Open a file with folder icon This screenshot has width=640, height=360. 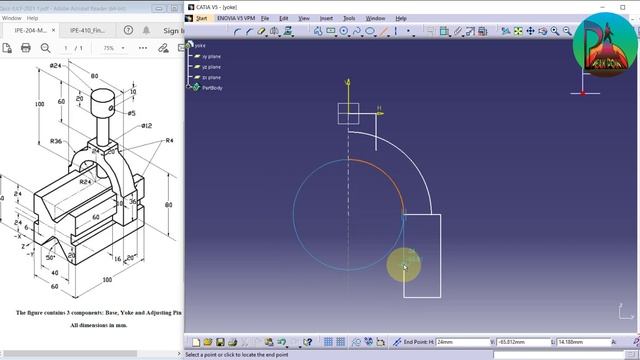pyautogui.click(x=207, y=342)
